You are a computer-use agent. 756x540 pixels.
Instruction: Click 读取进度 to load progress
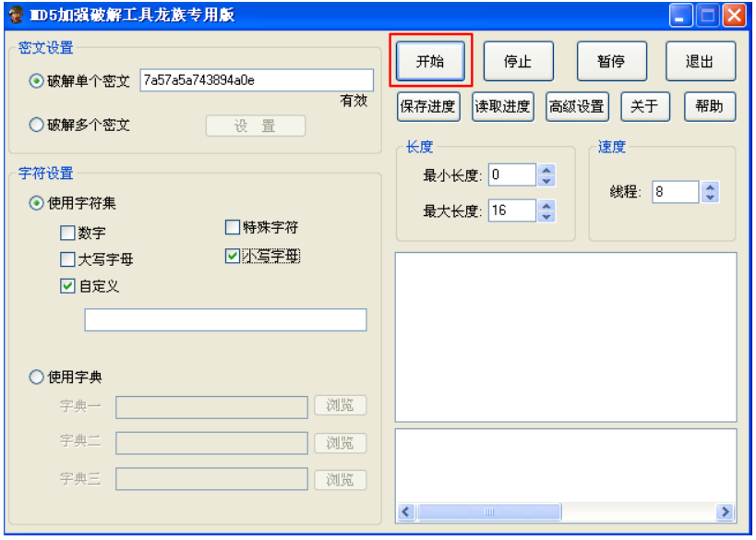click(x=506, y=106)
